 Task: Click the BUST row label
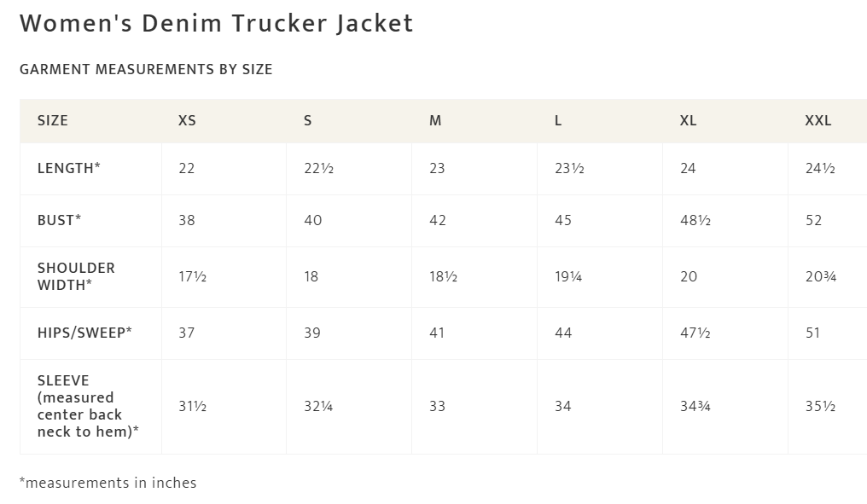[60, 221]
